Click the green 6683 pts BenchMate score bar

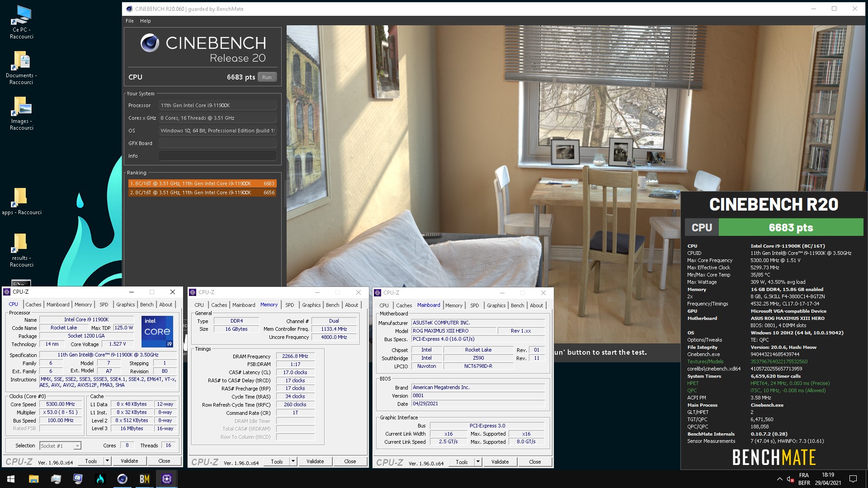click(791, 227)
